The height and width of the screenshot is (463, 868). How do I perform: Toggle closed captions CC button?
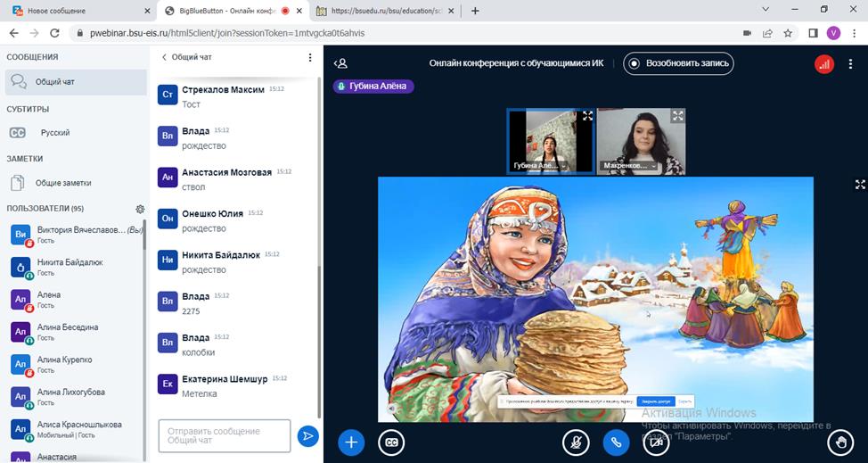tap(391, 442)
